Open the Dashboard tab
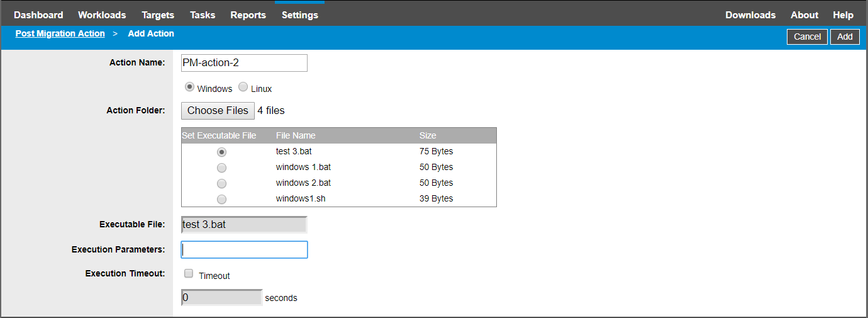The height and width of the screenshot is (318, 868). click(x=38, y=15)
